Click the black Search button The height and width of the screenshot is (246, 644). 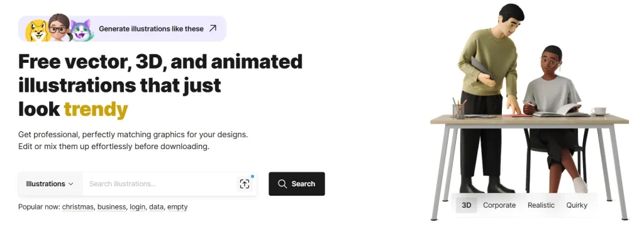pyautogui.click(x=297, y=184)
